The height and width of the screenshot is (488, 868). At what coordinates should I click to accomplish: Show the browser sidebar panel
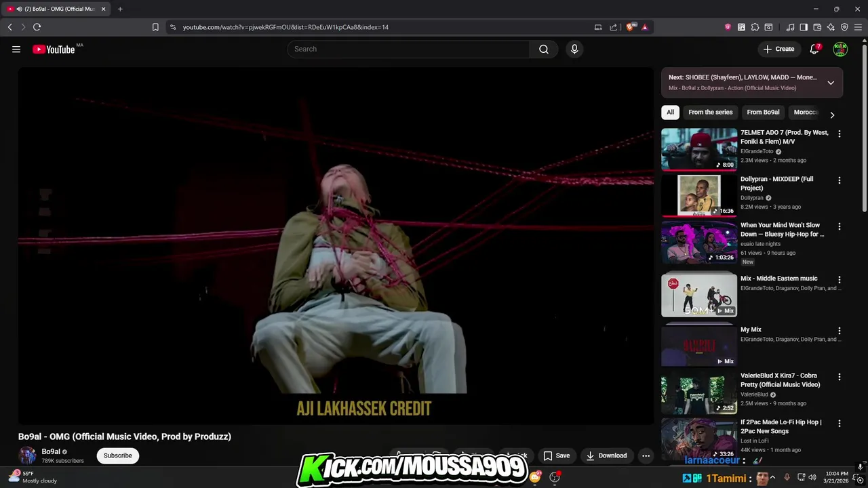coord(804,27)
